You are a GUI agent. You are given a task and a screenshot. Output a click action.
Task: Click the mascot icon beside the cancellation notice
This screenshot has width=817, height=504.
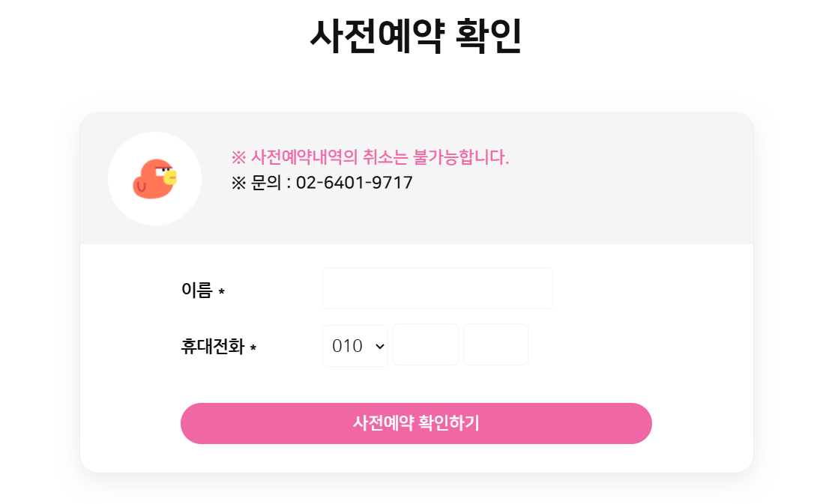click(x=154, y=178)
